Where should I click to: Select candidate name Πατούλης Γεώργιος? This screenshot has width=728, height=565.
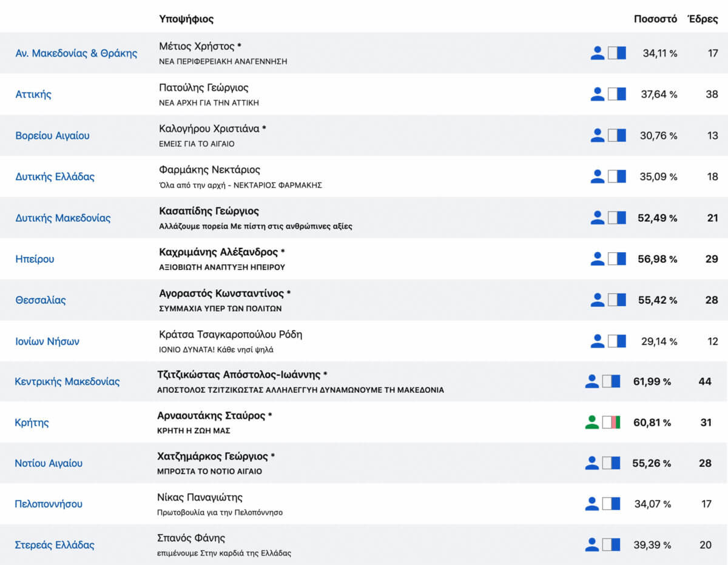204,88
